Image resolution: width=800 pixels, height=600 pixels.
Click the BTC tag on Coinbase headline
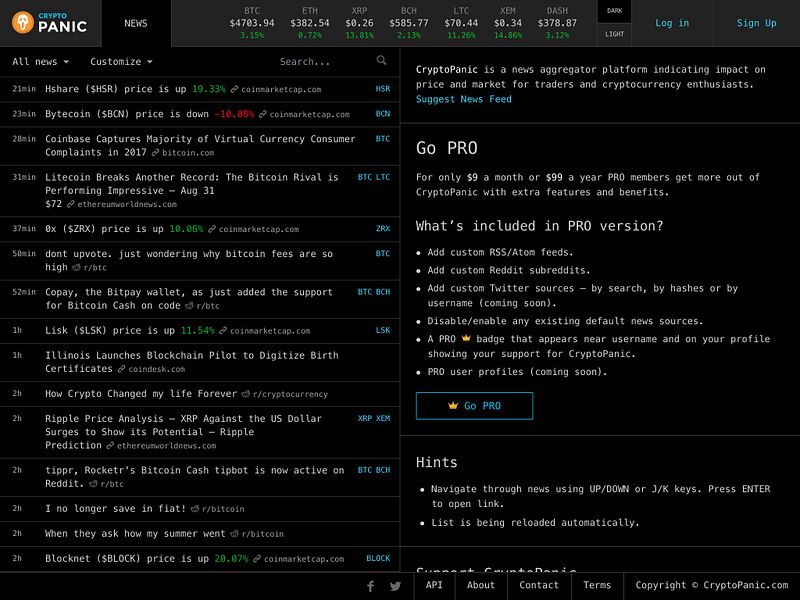[x=383, y=139]
